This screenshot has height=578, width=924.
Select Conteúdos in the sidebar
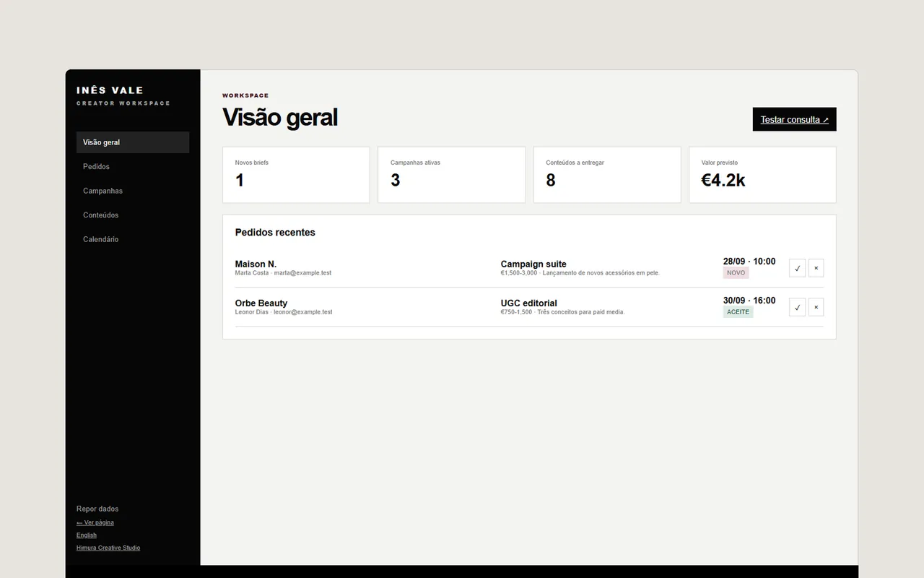pyautogui.click(x=133, y=215)
